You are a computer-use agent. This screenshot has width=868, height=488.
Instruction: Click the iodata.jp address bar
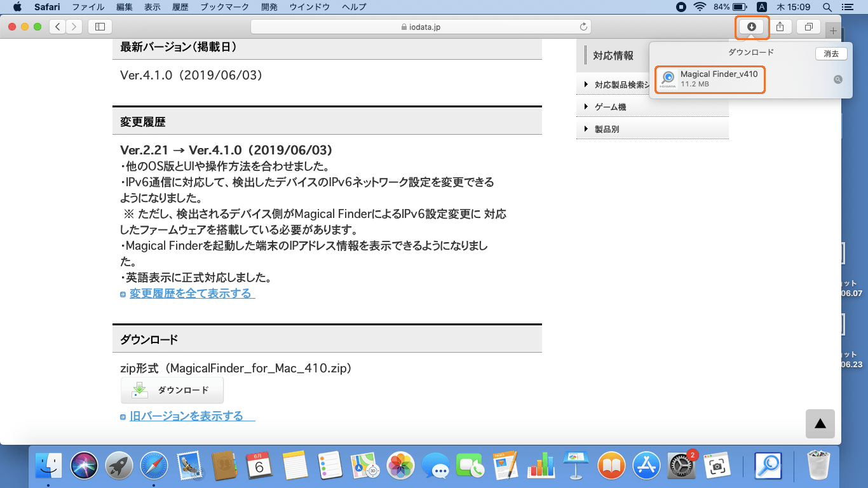tap(421, 27)
